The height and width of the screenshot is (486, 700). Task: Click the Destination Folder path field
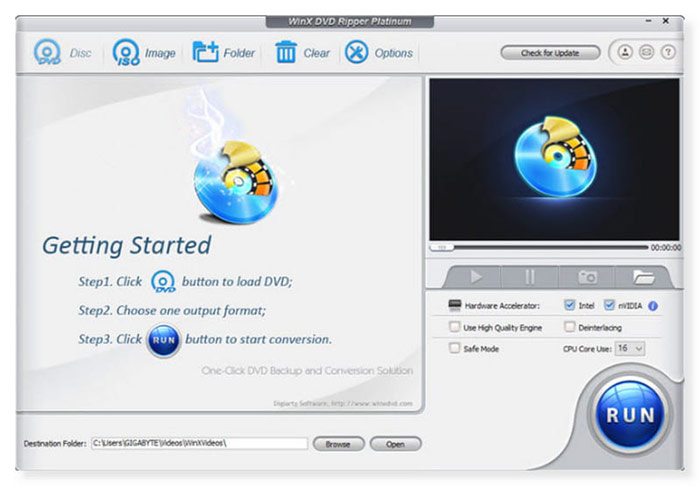pyautogui.click(x=200, y=443)
